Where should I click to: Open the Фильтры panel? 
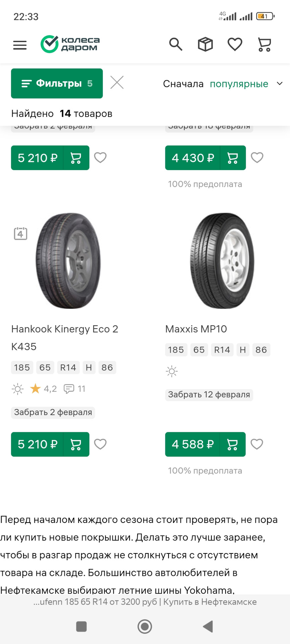57,84
